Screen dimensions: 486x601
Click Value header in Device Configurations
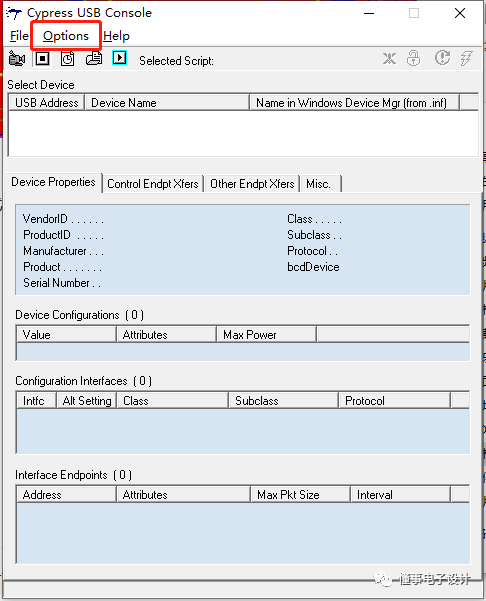pos(66,335)
